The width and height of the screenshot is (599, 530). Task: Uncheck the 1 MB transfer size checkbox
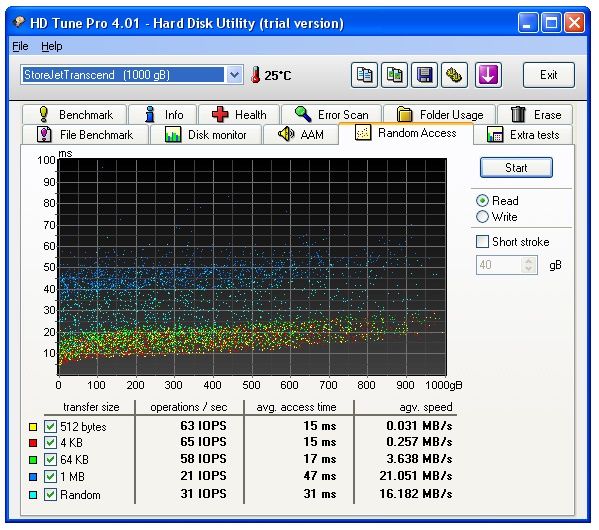(x=50, y=477)
